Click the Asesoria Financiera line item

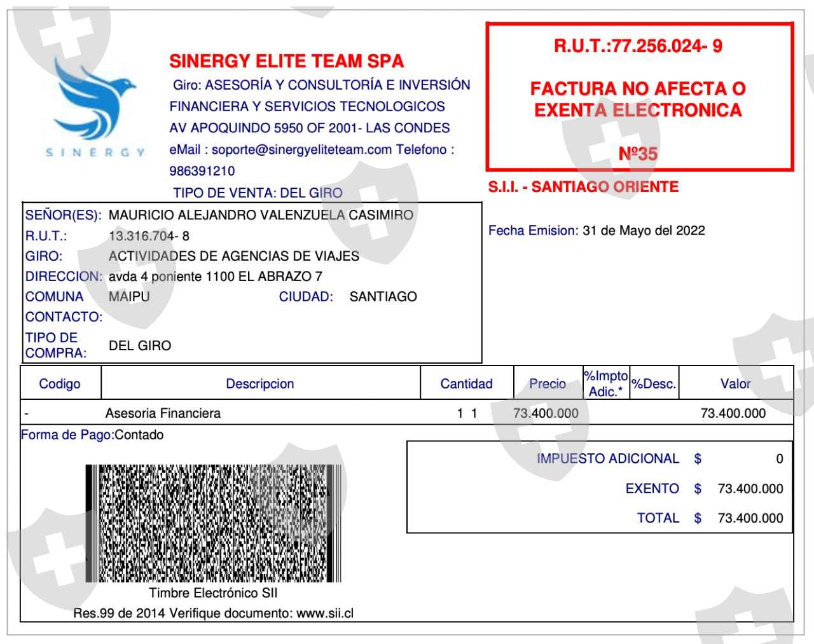163,413
